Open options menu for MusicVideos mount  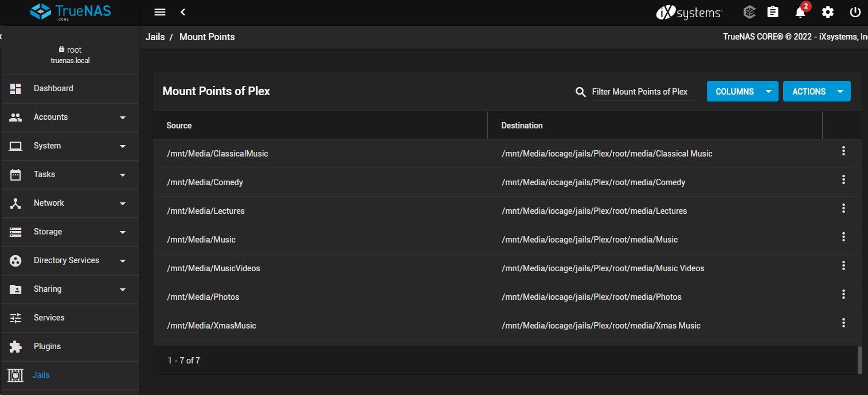(x=843, y=265)
